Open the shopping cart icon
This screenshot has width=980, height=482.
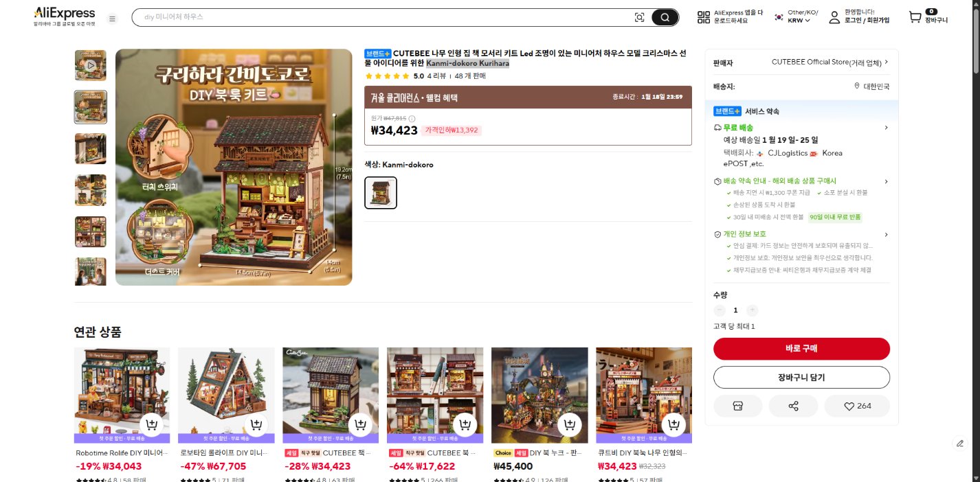tap(915, 17)
